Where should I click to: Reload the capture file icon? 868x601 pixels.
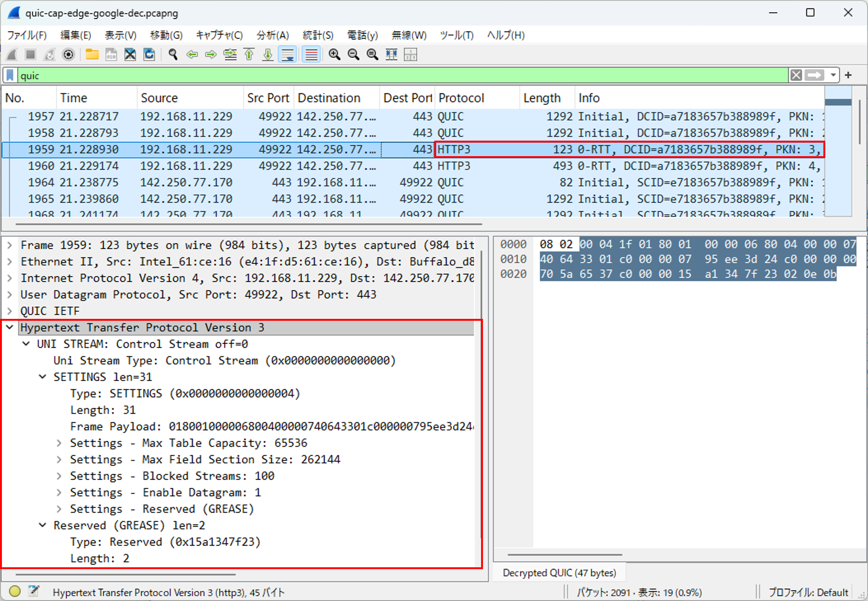(x=149, y=55)
